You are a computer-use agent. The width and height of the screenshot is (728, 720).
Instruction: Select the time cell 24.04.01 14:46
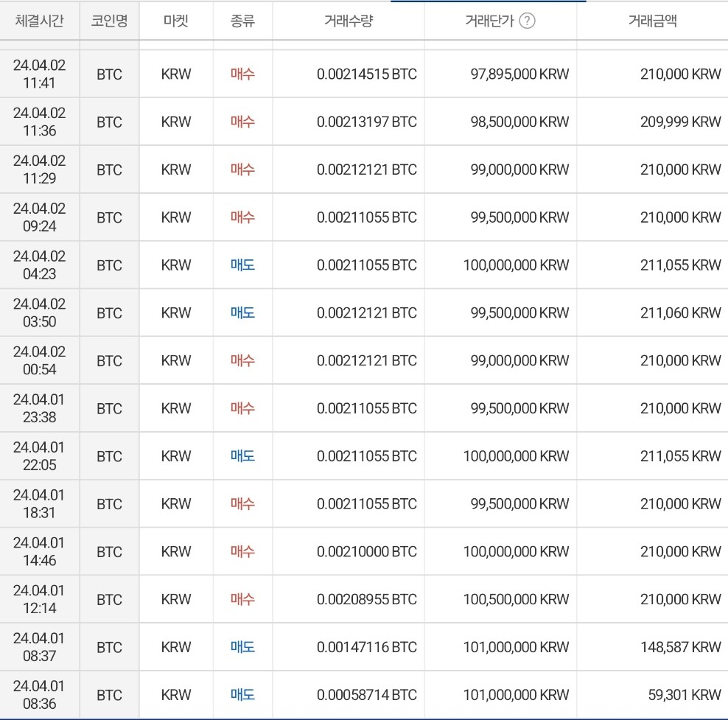tap(40, 552)
